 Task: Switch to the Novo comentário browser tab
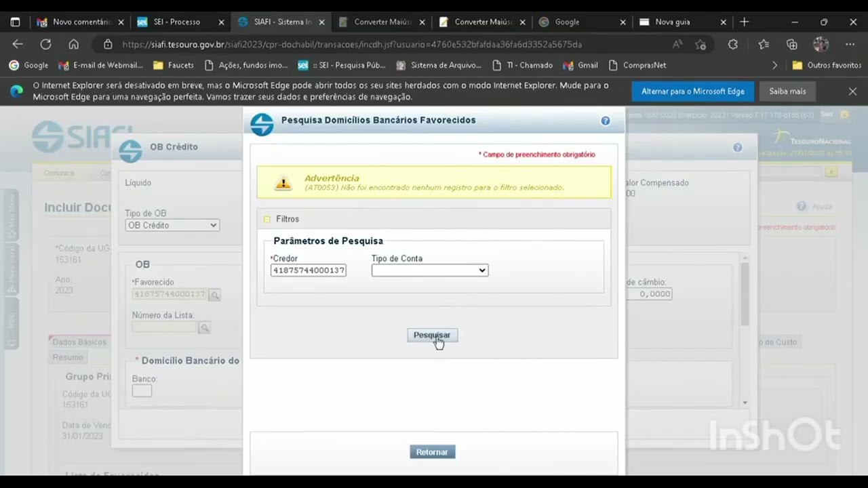click(x=81, y=22)
